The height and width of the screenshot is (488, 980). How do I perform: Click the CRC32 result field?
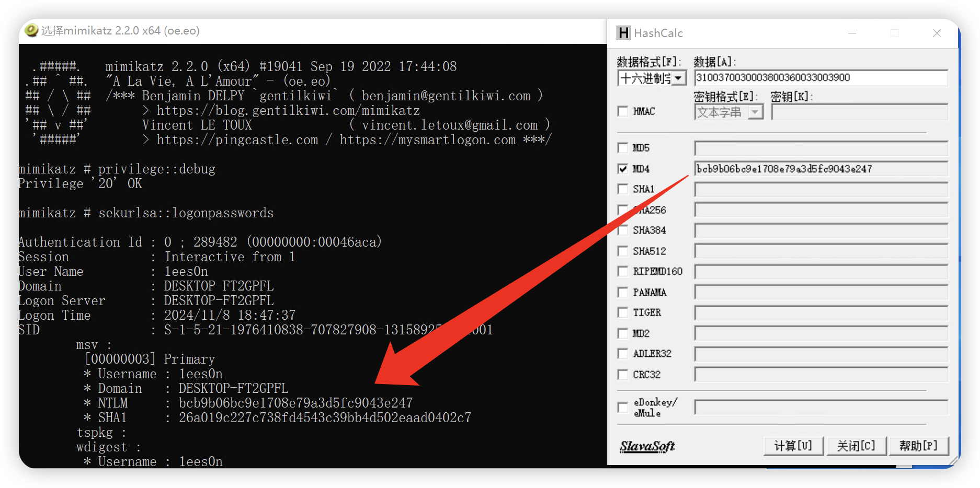click(x=821, y=375)
